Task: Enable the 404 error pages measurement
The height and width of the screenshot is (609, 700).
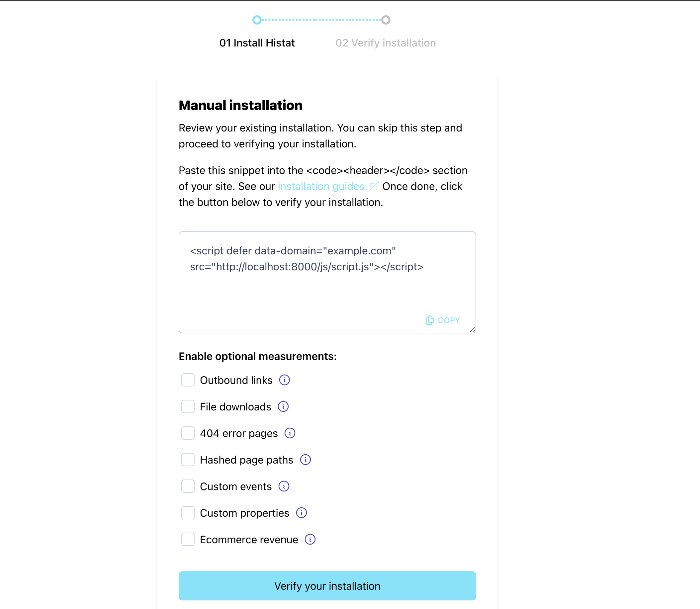Action: pos(187,433)
